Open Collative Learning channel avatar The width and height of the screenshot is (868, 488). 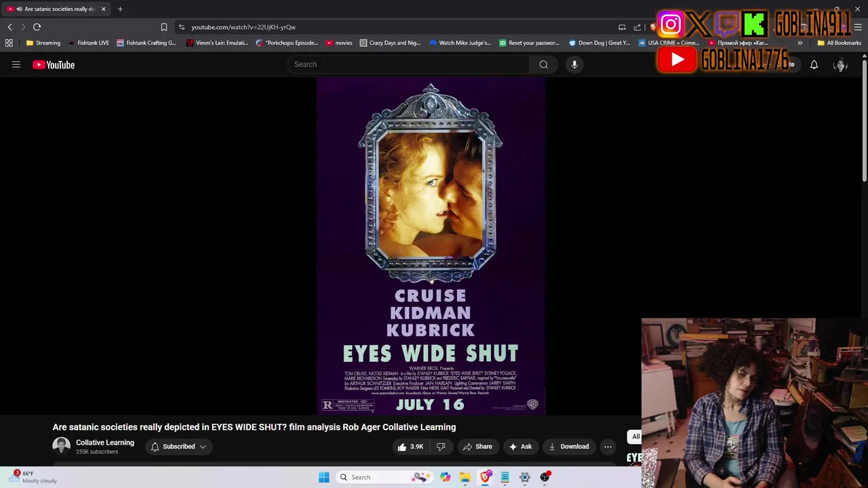[x=61, y=446]
